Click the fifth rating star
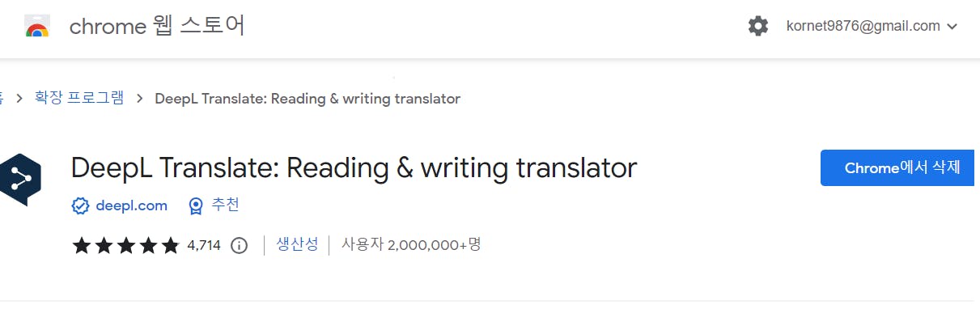This screenshot has width=980, height=326. click(x=170, y=245)
